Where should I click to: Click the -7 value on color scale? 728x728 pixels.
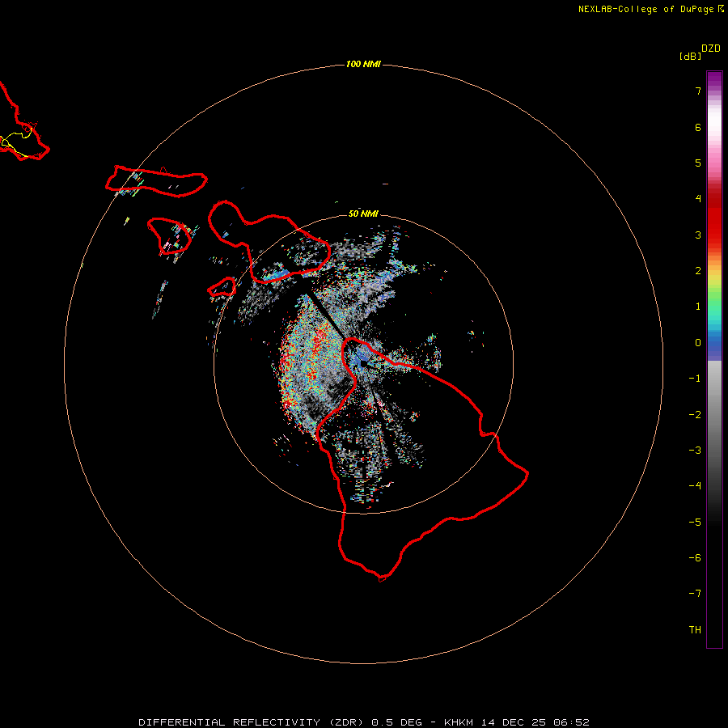tap(695, 594)
